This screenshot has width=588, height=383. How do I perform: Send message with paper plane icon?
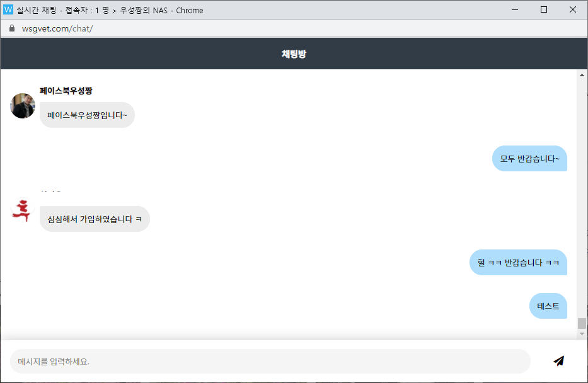(x=559, y=361)
